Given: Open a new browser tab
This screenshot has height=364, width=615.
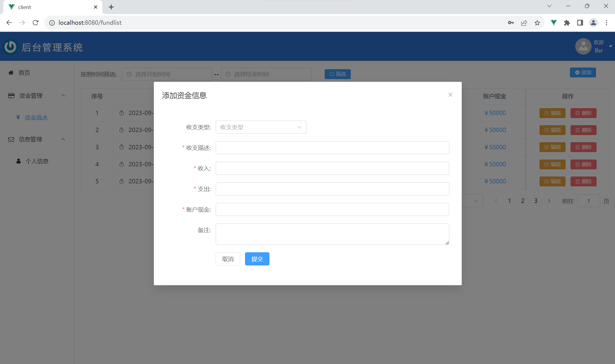Looking at the screenshot, I should 111,7.
